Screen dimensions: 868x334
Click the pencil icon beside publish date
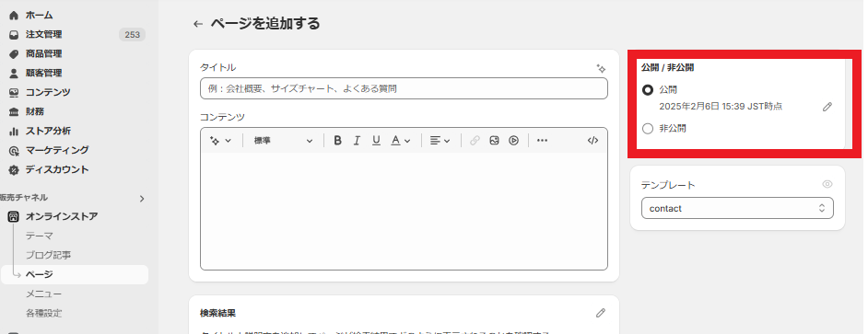point(827,107)
